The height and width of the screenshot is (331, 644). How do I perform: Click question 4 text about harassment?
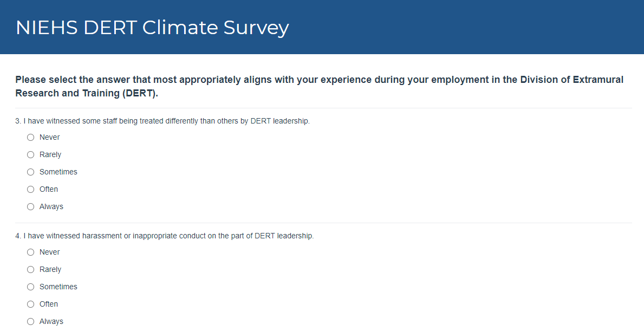pos(165,236)
